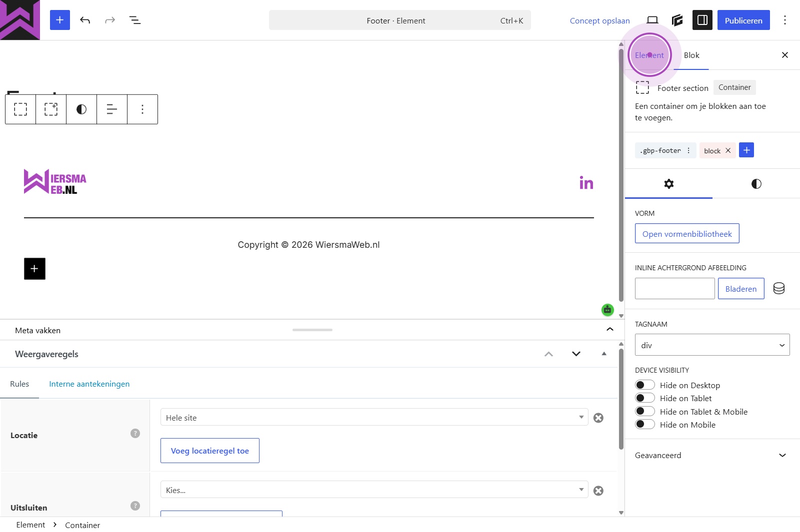Open the editor options three-dot menu
This screenshot has width=800, height=532.
click(x=785, y=20)
